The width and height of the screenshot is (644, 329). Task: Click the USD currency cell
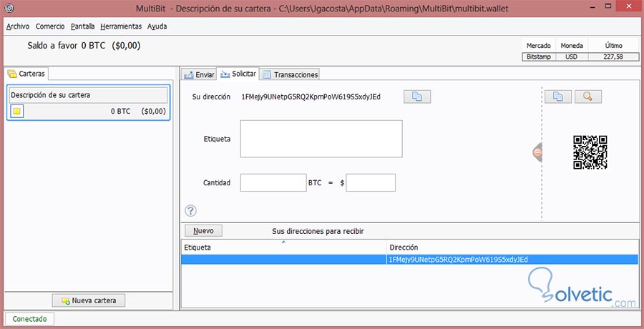coord(571,57)
